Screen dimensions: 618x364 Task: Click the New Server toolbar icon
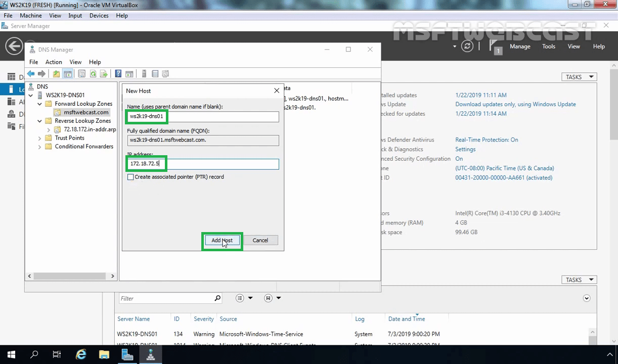(x=144, y=74)
